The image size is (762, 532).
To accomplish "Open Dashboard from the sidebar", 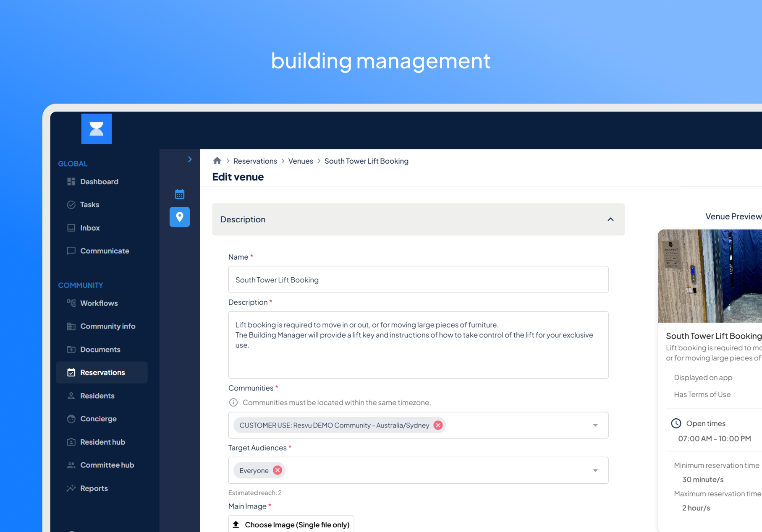I will [x=99, y=182].
